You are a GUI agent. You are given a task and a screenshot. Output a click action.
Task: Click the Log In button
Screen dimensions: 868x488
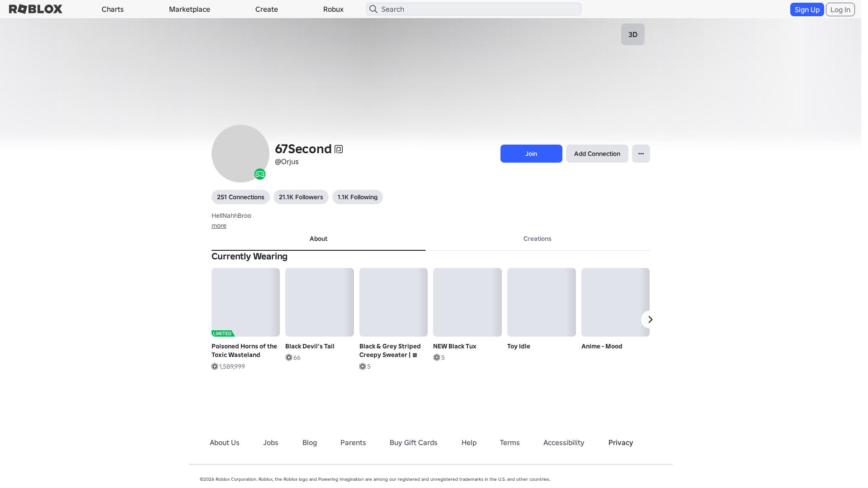pyautogui.click(x=840, y=9)
